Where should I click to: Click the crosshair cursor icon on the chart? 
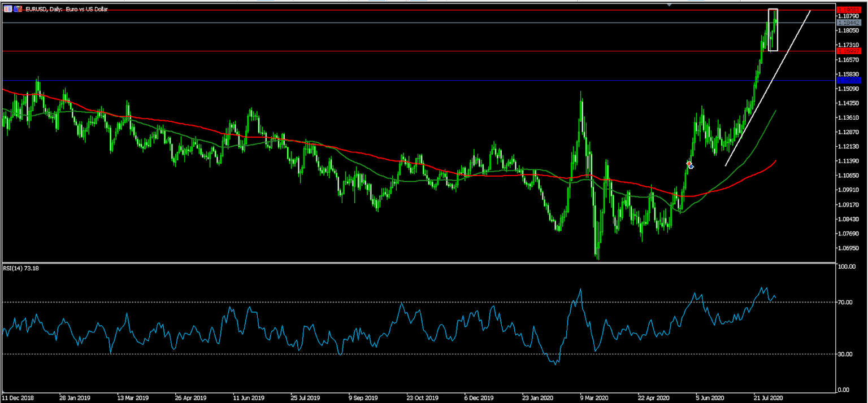click(x=689, y=165)
